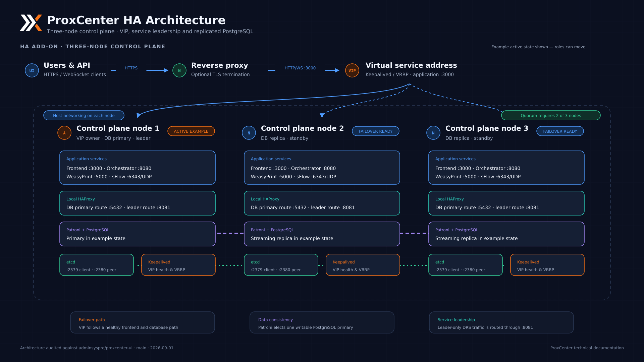Click 'Optional TLS termination' text
This screenshot has height=362, width=644.
pos(220,74)
